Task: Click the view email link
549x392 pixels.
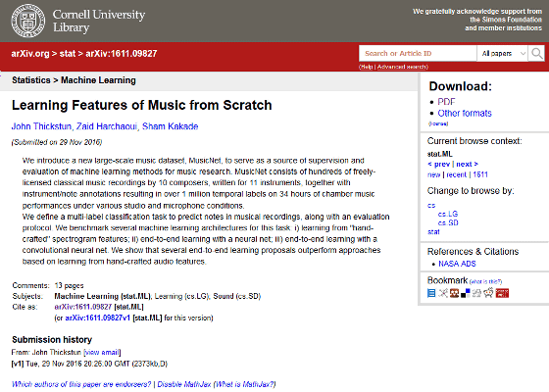Action: 102,352
